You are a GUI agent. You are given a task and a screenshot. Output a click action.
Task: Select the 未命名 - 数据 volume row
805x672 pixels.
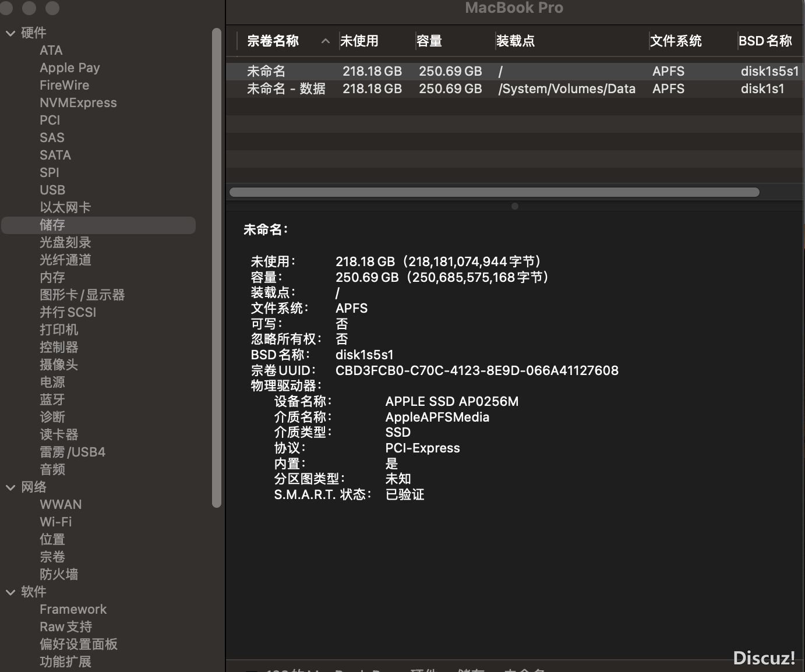pos(515,89)
